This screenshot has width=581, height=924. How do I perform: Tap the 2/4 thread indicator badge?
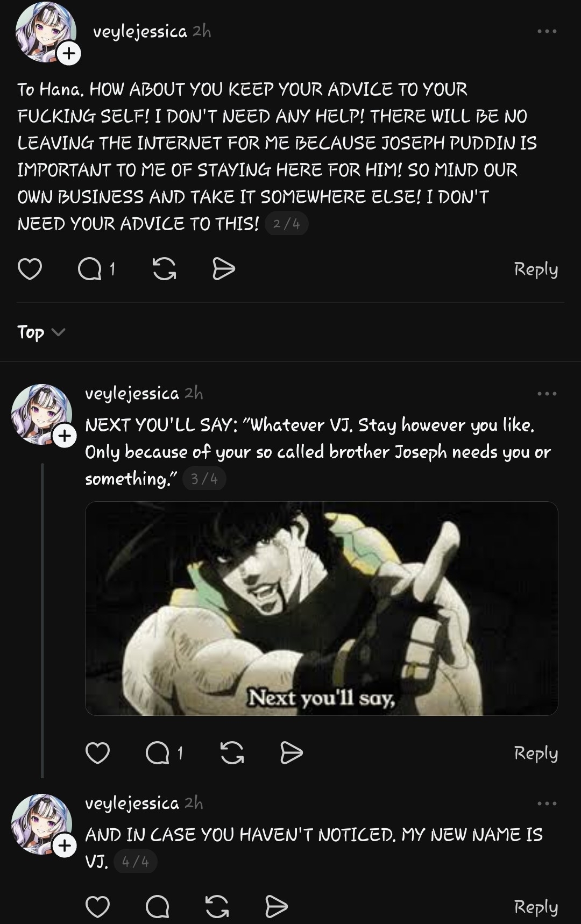(x=286, y=224)
